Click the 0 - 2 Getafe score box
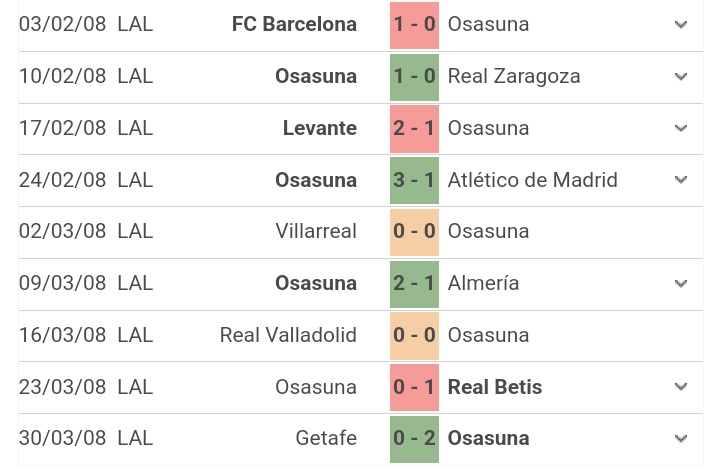 (x=414, y=439)
